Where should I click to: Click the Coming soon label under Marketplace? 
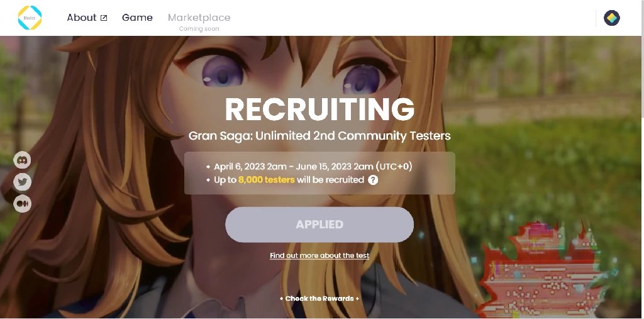coord(199,29)
